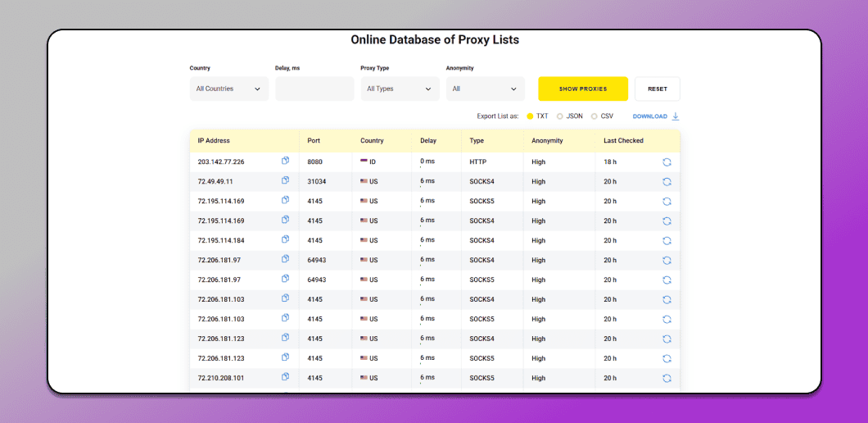
Task: Copy IP 72.210.208.101 to clipboard
Action: pos(286,376)
